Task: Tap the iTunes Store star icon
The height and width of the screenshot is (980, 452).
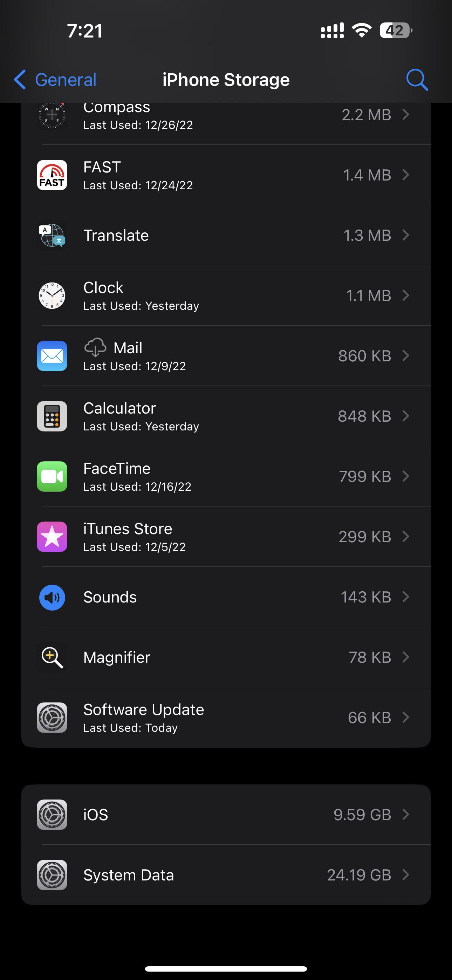Action: [x=52, y=537]
